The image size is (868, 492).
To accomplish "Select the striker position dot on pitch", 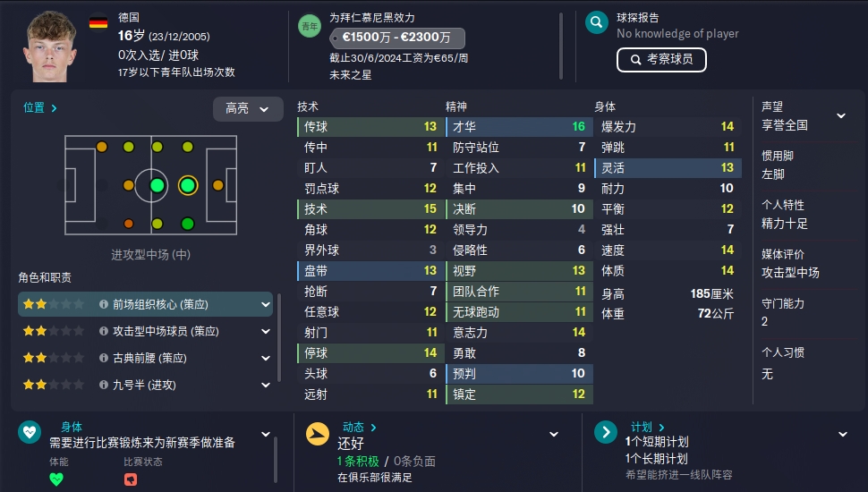I will 218,185.
